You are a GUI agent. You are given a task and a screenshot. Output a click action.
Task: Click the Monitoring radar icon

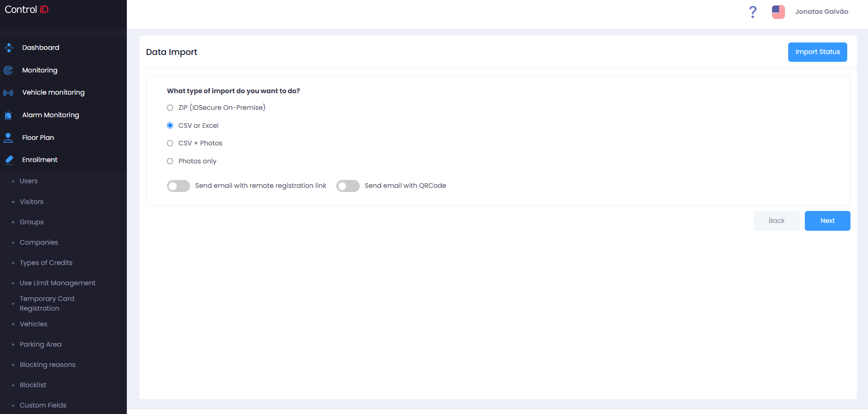[x=8, y=70]
